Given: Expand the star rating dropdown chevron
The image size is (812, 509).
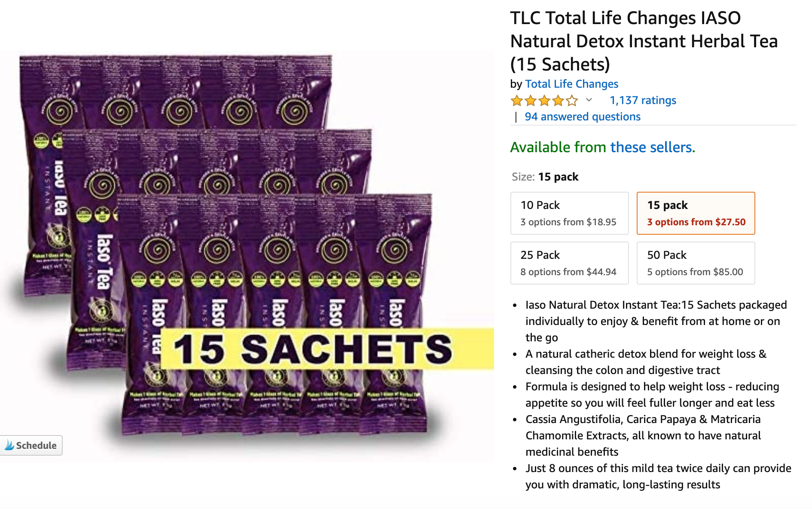Looking at the screenshot, I should click(x=589, y=100).
